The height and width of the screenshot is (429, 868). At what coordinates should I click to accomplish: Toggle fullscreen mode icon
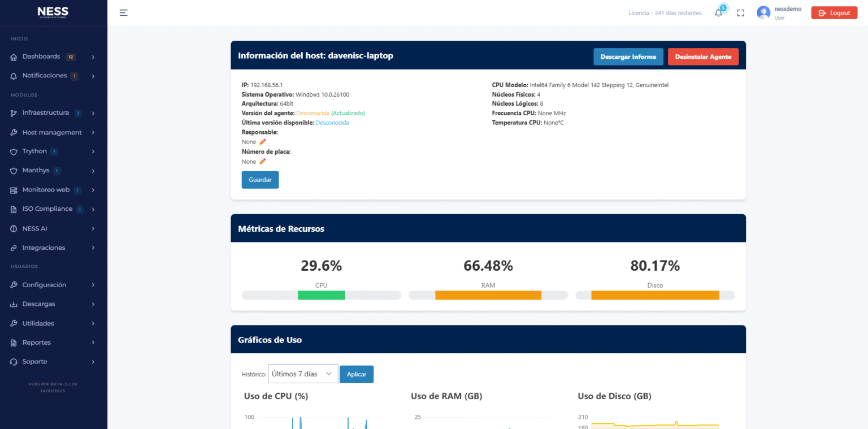pos(741,13)
